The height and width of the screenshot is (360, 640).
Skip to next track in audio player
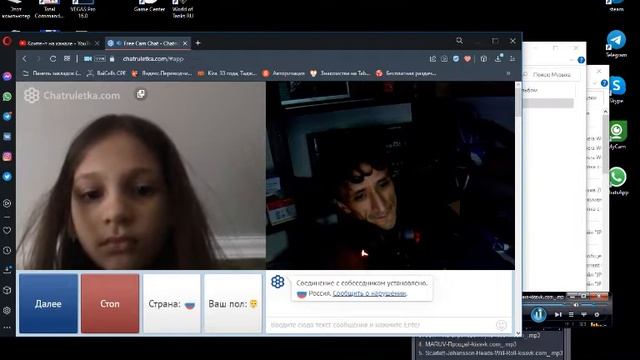(x=558, y=314)
